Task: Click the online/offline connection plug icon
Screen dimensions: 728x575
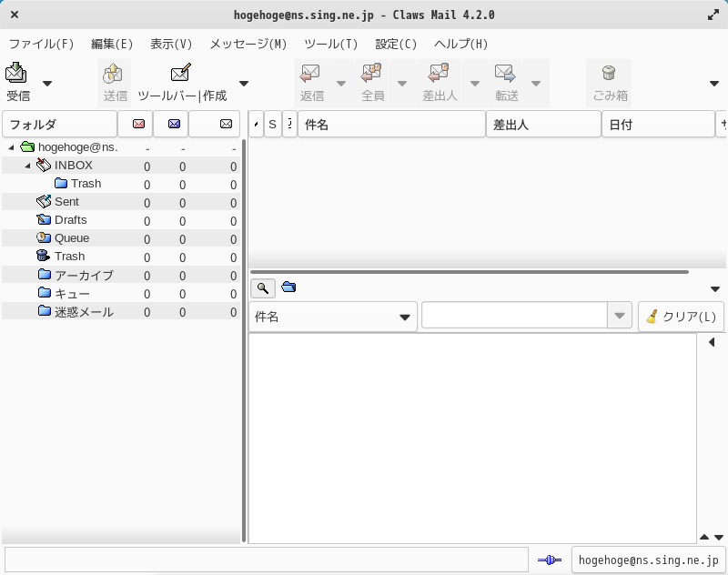Action: [x=550, y=560]
